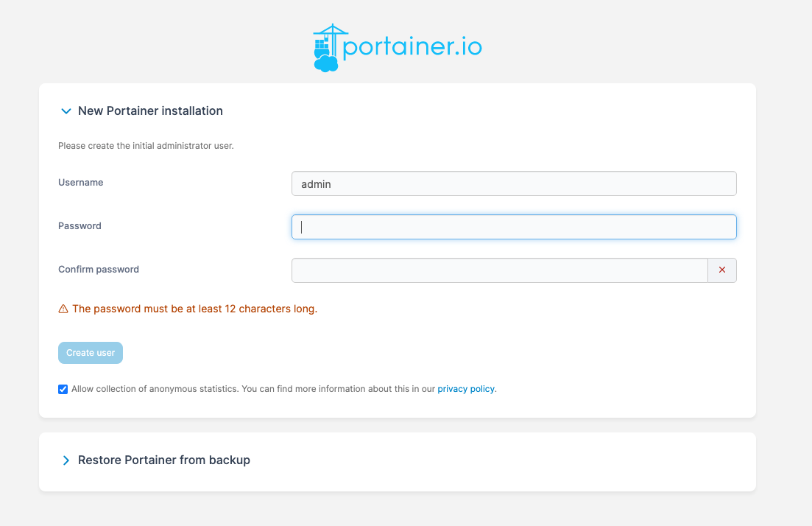Click the Username label

point(81,183)
